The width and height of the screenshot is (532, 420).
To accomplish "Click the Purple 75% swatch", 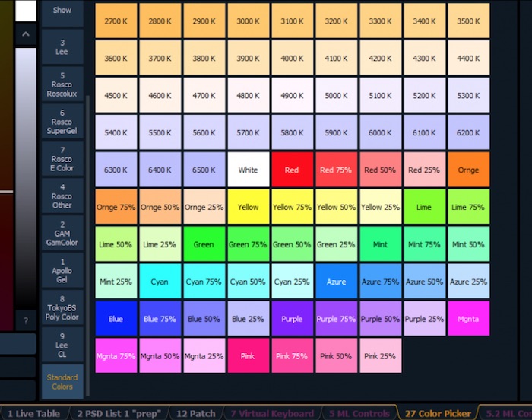I will click(336, 319).
